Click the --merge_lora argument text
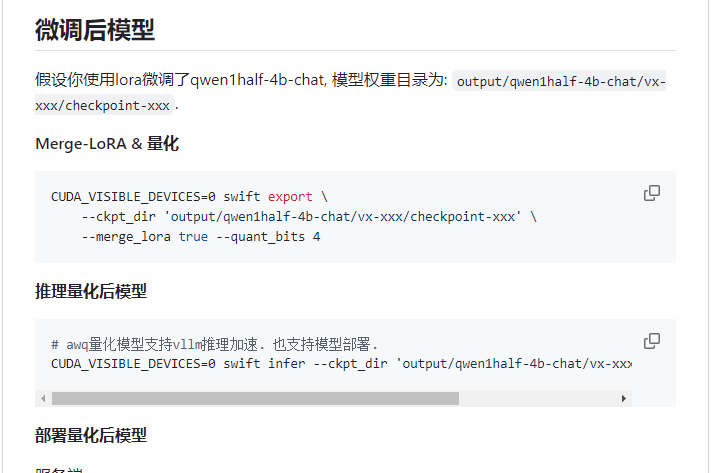712x473 pixels. click(126, 236)
